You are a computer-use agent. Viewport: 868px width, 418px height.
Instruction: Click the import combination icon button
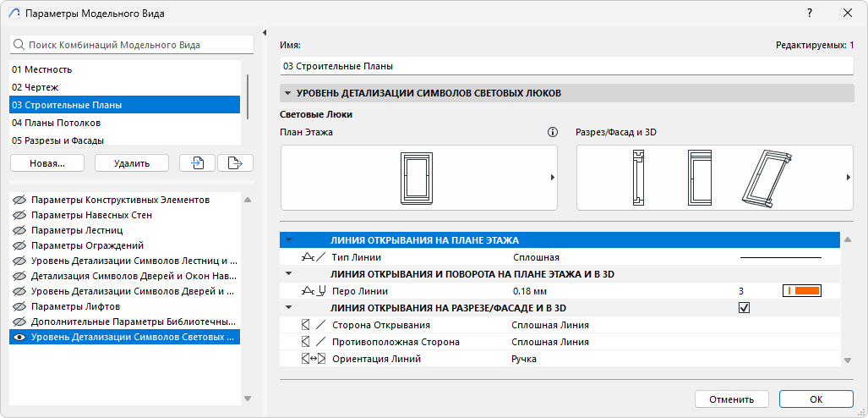[x=198, y=163]
